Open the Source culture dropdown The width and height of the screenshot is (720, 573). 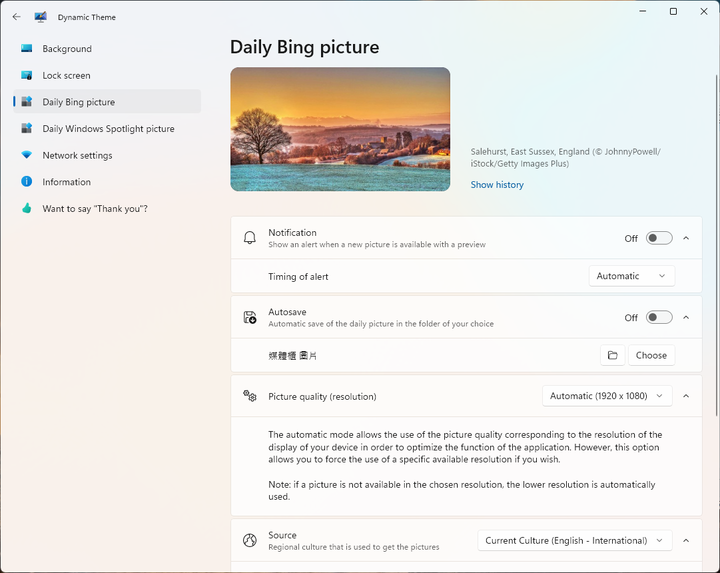click(x=575, y=540)
